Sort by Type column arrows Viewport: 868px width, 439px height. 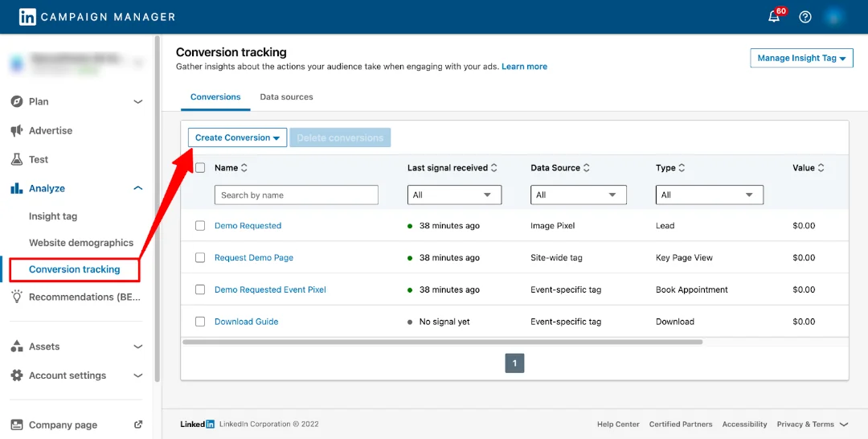click(x=682, y=168)
